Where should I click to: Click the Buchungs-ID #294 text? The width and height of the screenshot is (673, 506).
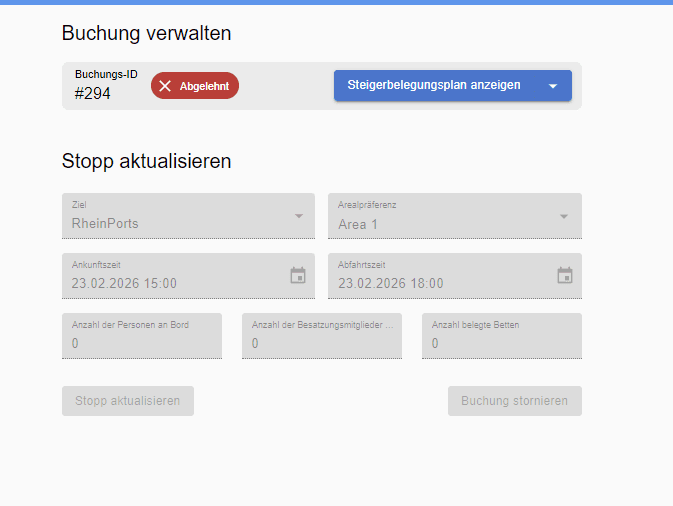click(106, 85)
